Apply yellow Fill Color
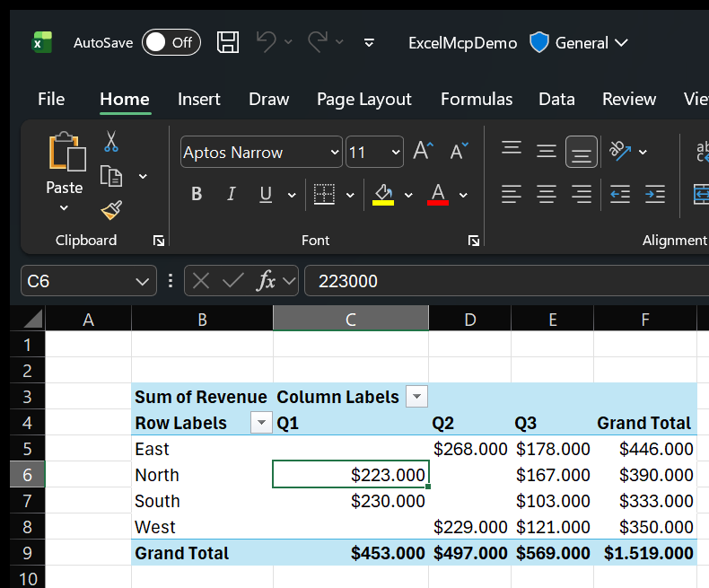The width and height of the screenshot is (709, 588). pyautogui.click(x=383, y=195)
